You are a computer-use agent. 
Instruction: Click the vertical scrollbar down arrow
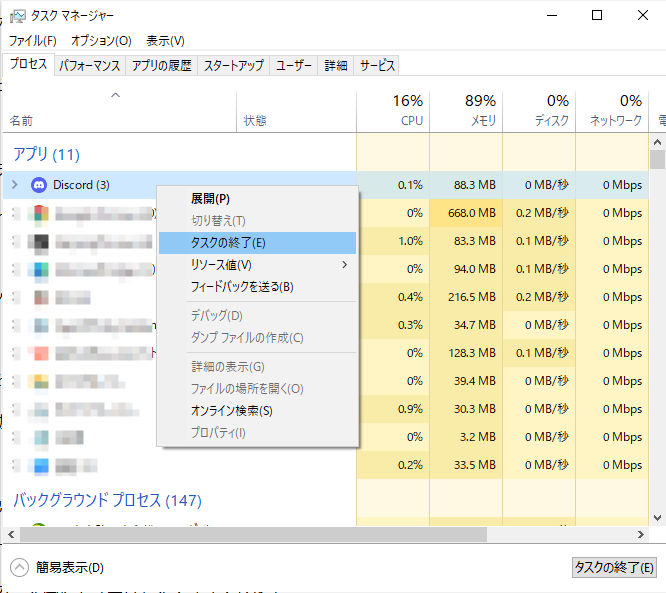point(657,517)
